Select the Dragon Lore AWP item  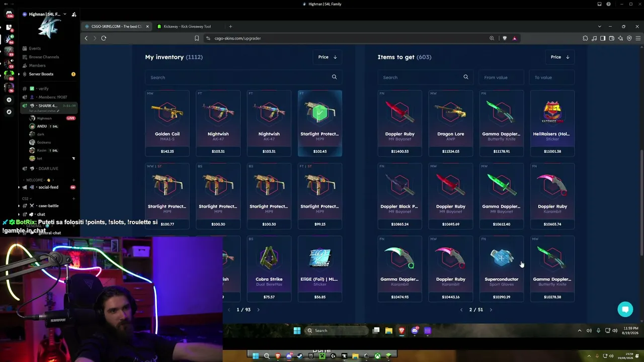point(451,123)
